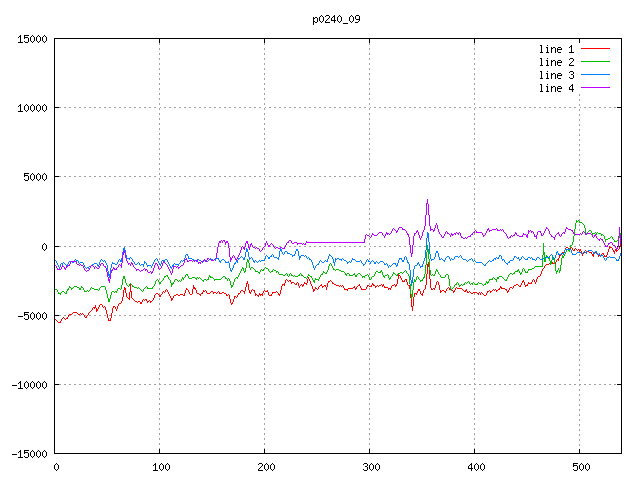Click the -15000 y-axis label

pos(29,454)
